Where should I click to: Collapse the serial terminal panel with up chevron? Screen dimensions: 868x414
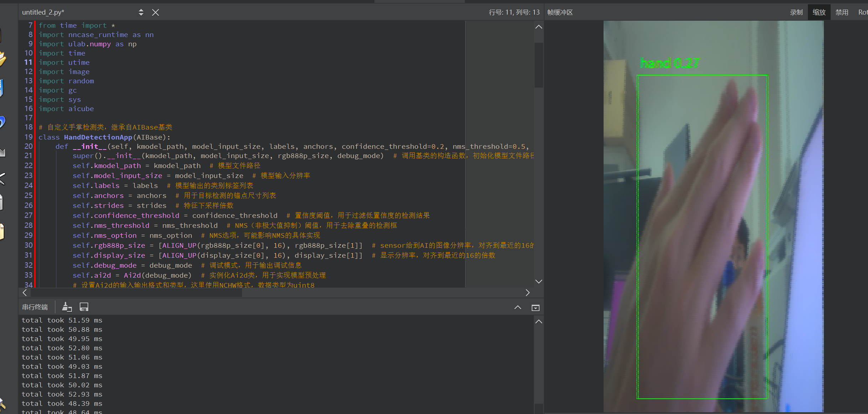518,308
